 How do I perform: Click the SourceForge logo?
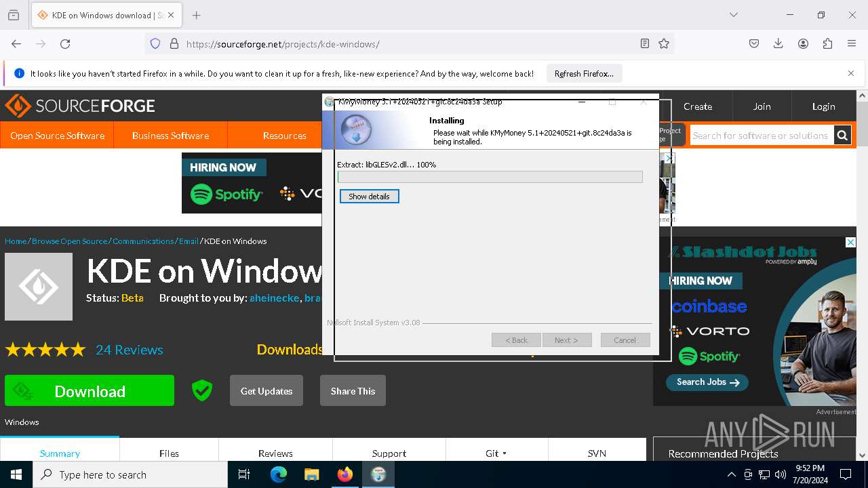pos(80,106)
